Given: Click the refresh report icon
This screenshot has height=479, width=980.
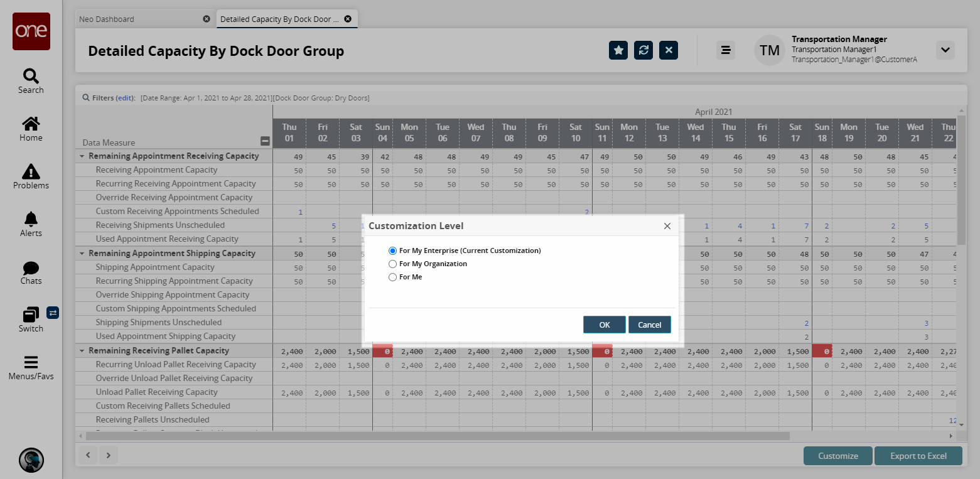Looking at the screenshot, I should [x=643, y=50].
